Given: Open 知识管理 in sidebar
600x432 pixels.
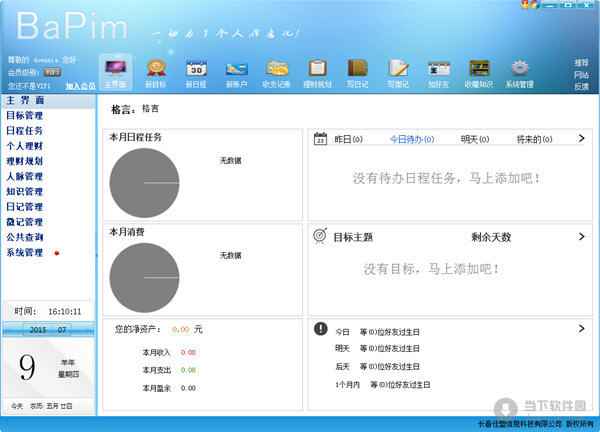Looking at the screenshot, I should 24,191.
